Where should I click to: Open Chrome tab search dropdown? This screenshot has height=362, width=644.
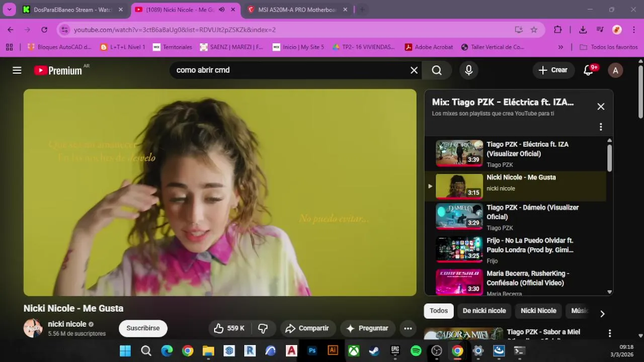9,10
